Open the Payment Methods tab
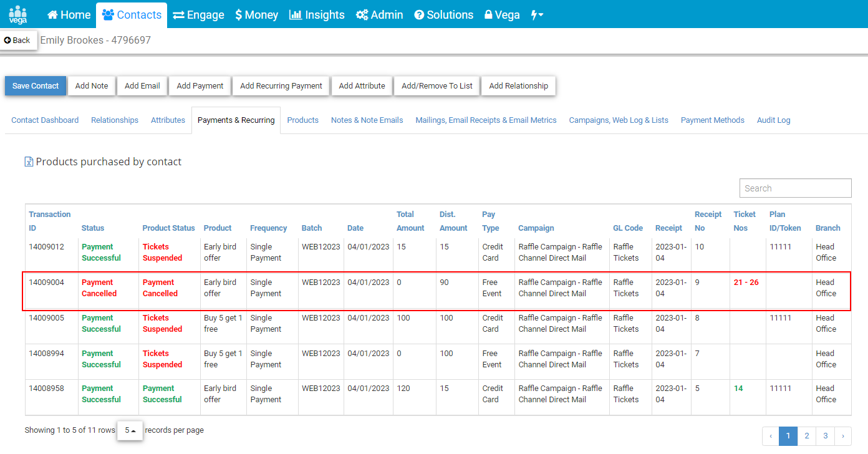The width and height of the screenshot is (868, 454). tap(712, 120)
